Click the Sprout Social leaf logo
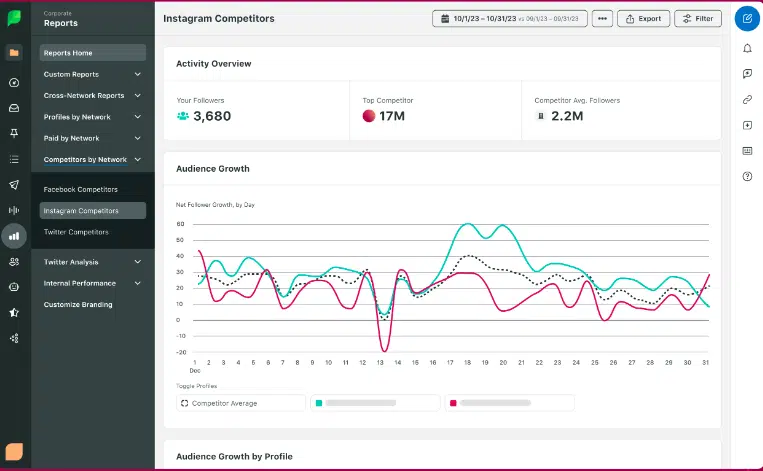Image resolution: width=763 pixels, height=471 pixels. (14, 18)
